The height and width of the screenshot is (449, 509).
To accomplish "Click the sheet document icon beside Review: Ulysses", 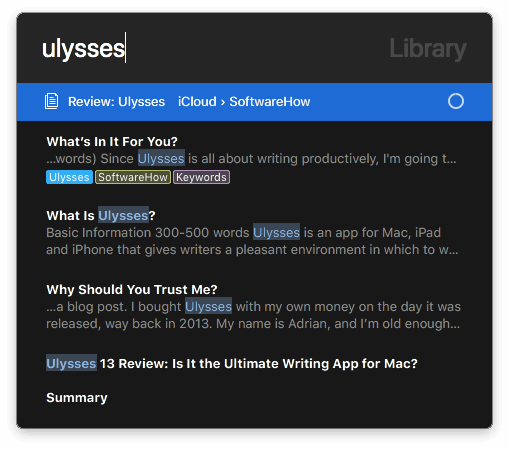I will click(x=52, y=101).
